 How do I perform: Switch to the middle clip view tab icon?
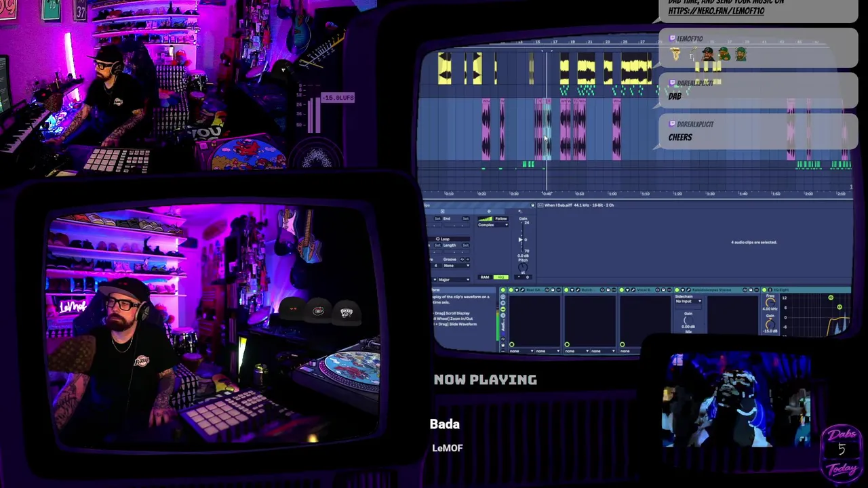tap(489, 211)
